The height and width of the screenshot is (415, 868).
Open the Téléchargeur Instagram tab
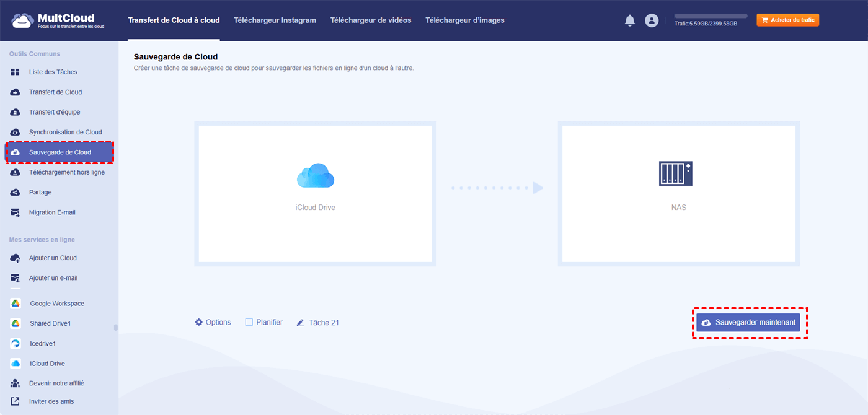275,20
